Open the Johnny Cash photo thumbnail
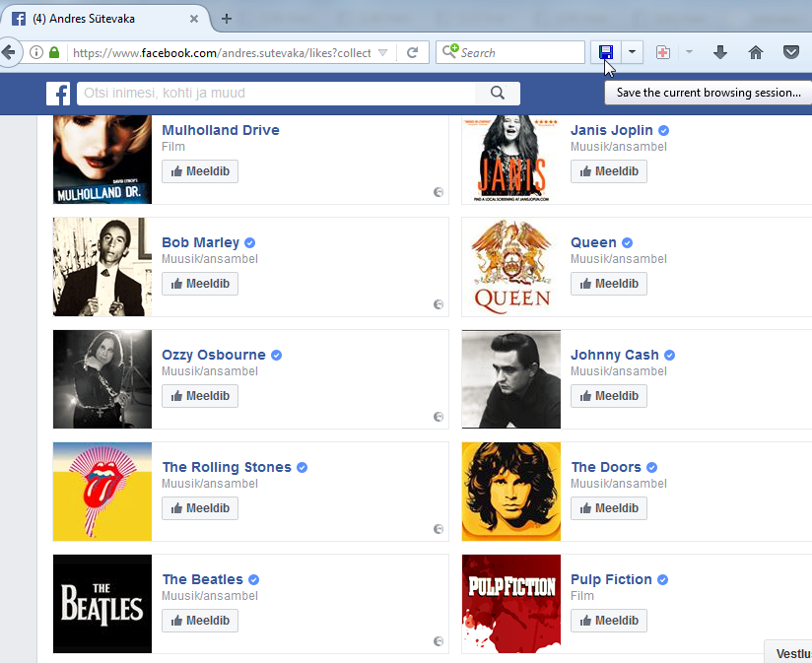 511,379
